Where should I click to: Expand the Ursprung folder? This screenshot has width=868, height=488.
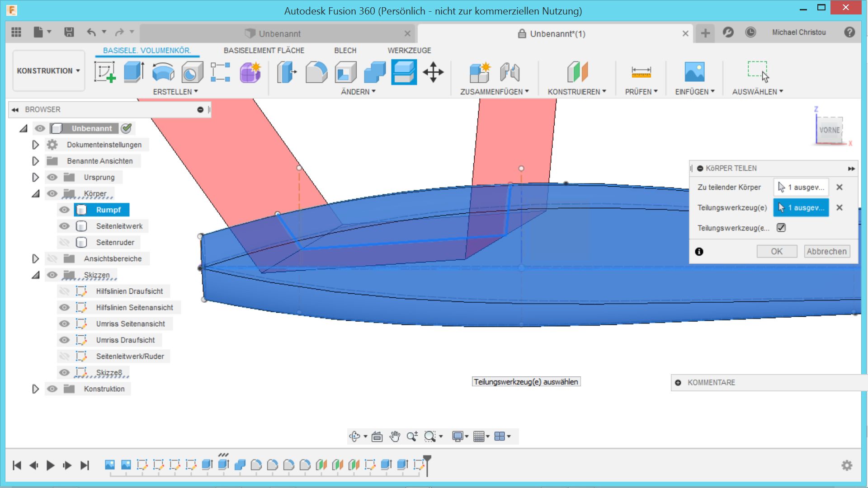[x=35, y=177]
